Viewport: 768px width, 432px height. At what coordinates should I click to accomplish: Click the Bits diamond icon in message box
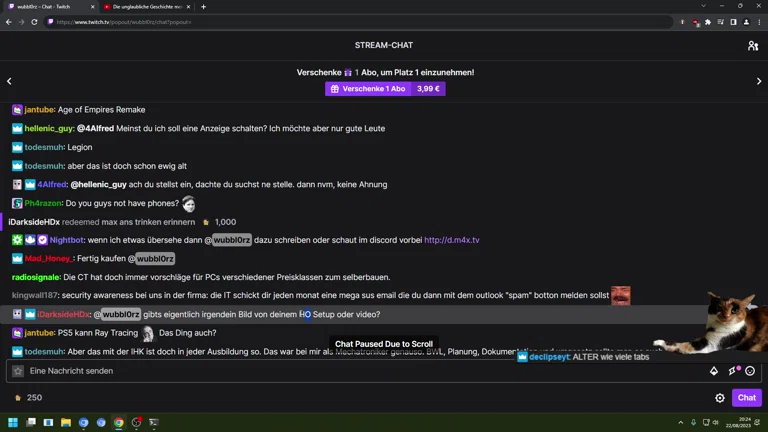(714, 371)
